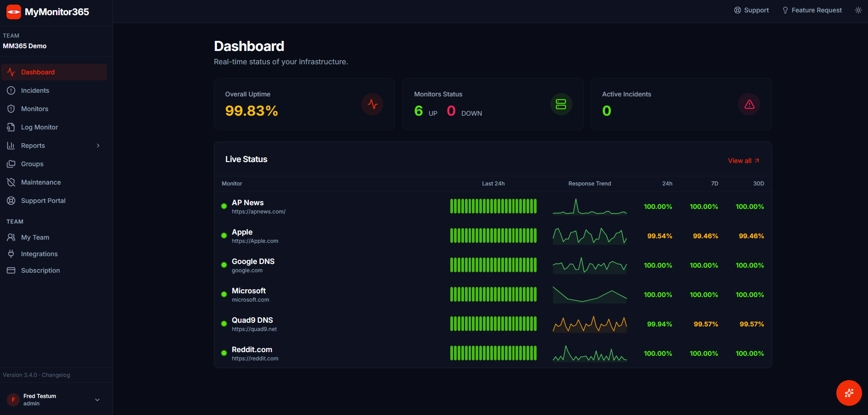
Task: Click the Reddit.com green status dot
Action: pyautogui.click(x=224, y=353)
